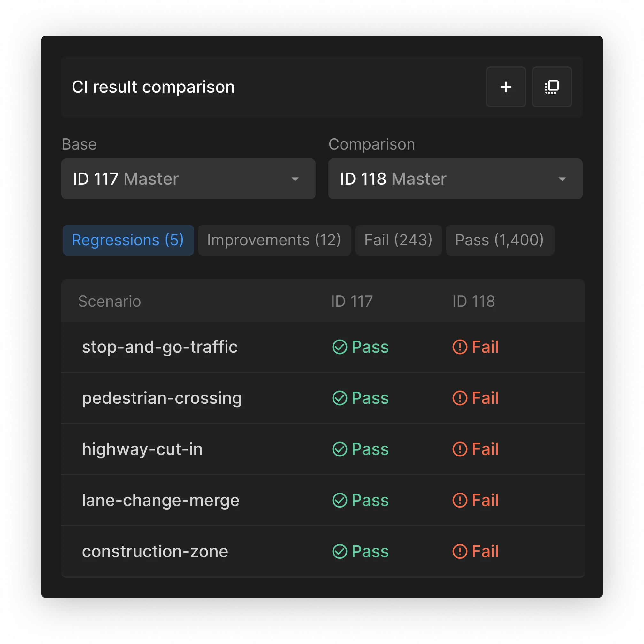Switch to Regressions (5) tab
Image resolution: width=644 pixels, height=644 pixels.
tap(128, 240)
